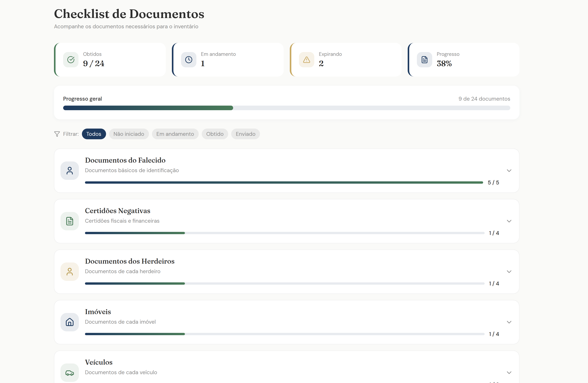Click the clock icon for Em andamento
This screenshot has height=383, width=588.
(189, 59)
